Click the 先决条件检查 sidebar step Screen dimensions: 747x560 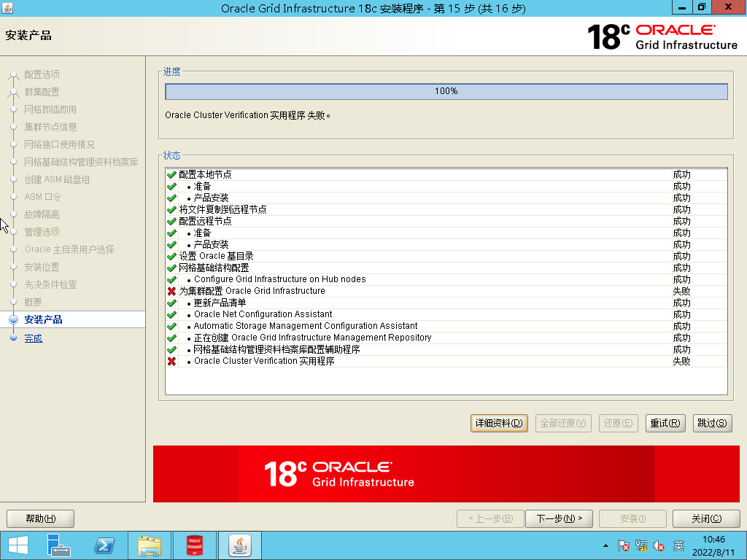click(50, 284)
